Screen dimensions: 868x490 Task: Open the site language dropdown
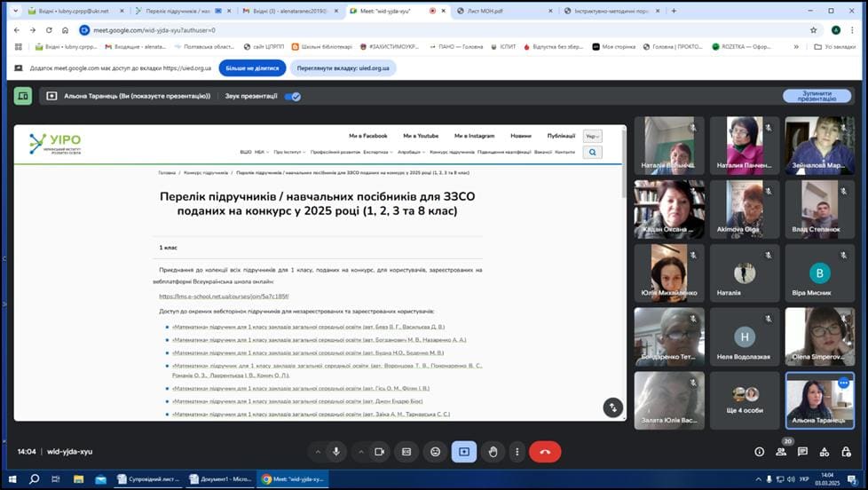(x=592, y=136)
